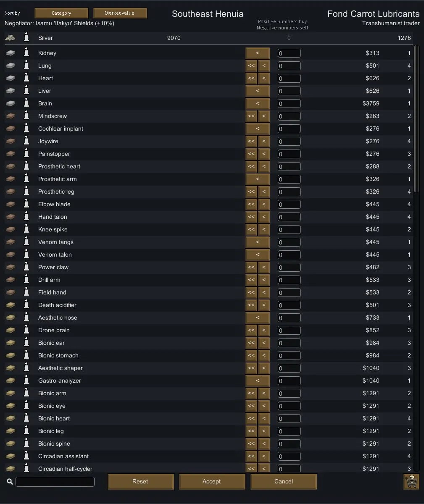
Task: Click the Drone brain item icon
Action: pos(11,330)
